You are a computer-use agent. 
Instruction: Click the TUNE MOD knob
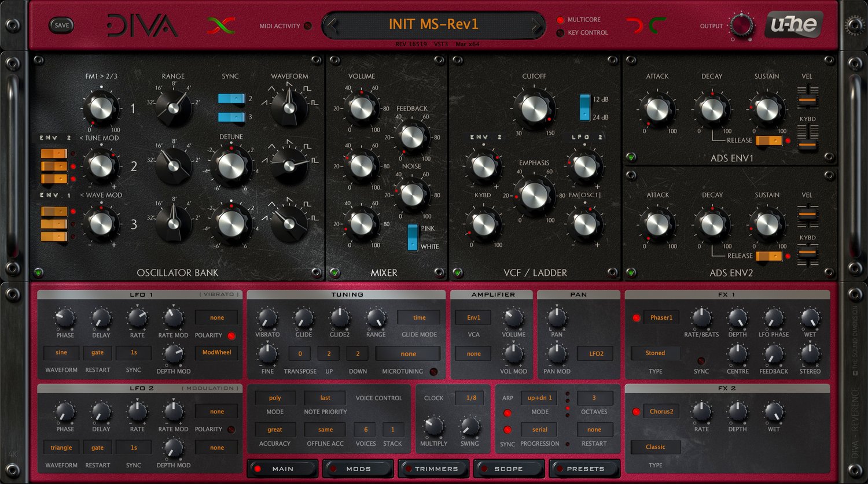[101, 166]
